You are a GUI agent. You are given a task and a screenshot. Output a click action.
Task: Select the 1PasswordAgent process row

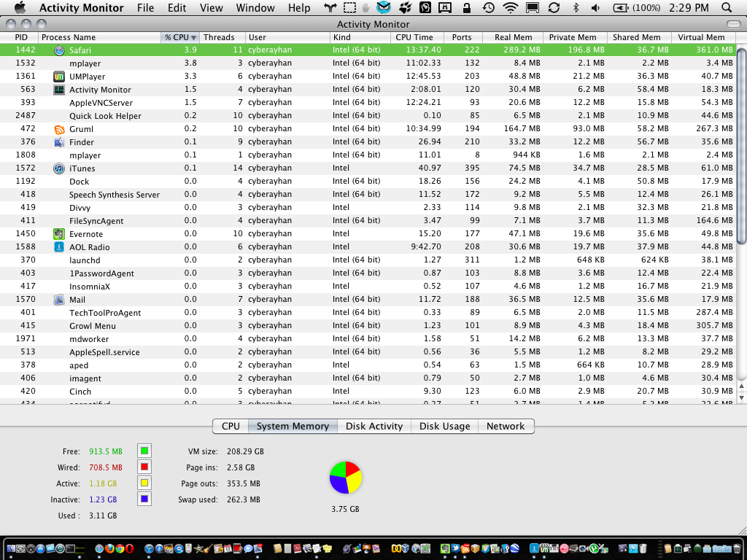[368, 273]
